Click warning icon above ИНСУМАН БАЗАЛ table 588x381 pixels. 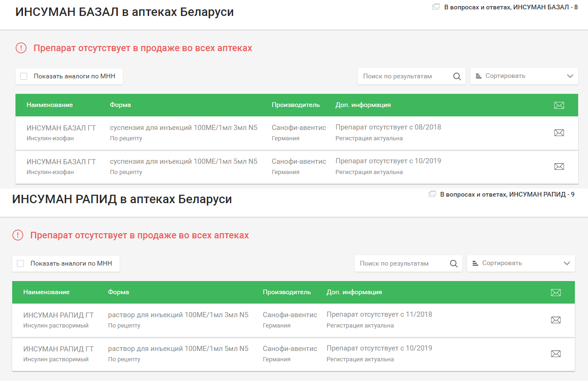pyautogui.click(x=21, y=48)
